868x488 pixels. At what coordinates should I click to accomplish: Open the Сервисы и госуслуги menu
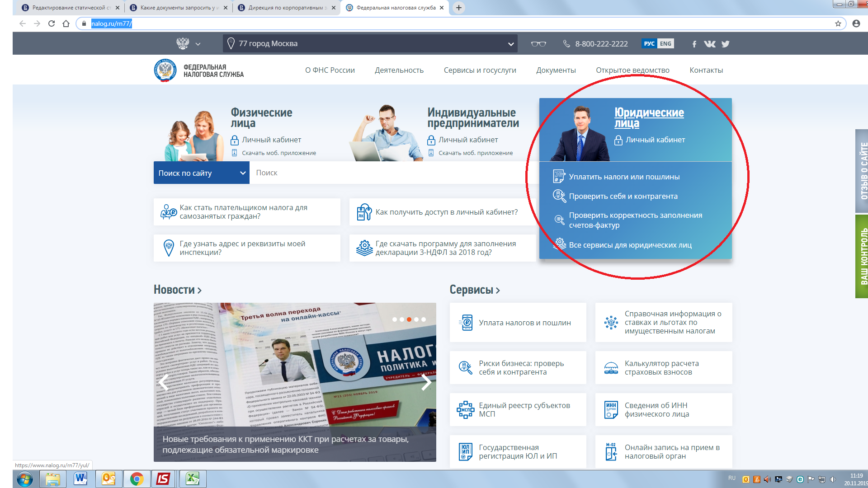[480, 70]
